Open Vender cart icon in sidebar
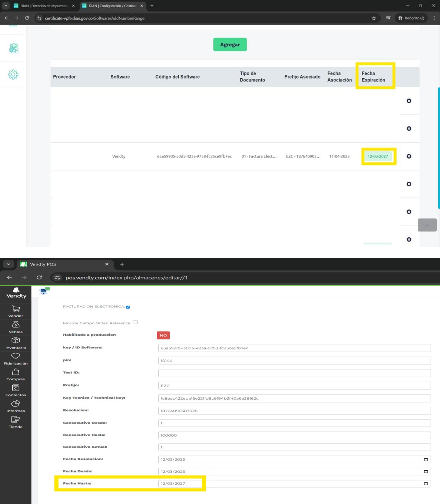Image resolution: width=440 pixels, height=504 pixels. coord(16,309)
